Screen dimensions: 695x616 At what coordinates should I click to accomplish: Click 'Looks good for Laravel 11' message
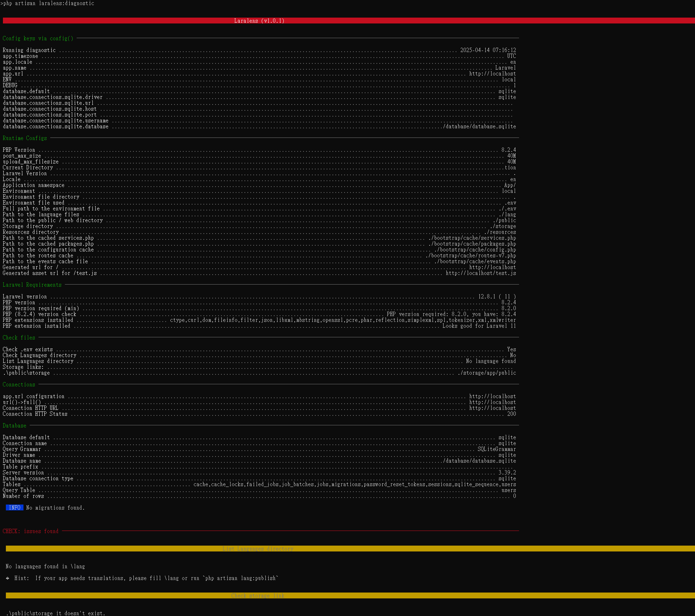(479, 326)
